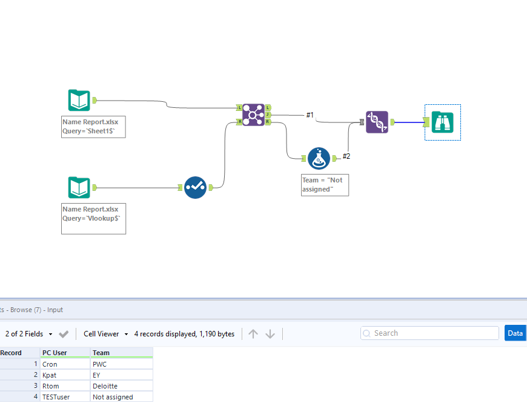527x420 pixels.
Task: Open the Join tool on the canvas
Action: pos(254,114)
